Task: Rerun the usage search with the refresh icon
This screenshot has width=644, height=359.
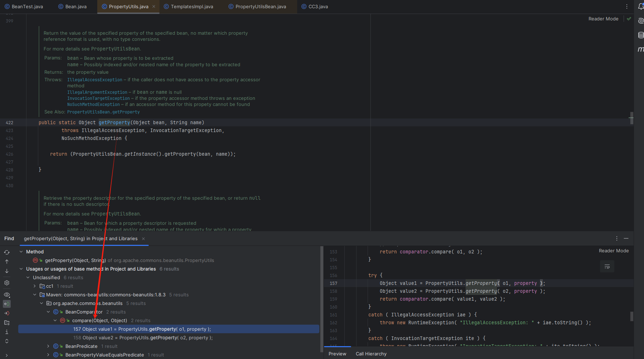Action: click(7, 252)
